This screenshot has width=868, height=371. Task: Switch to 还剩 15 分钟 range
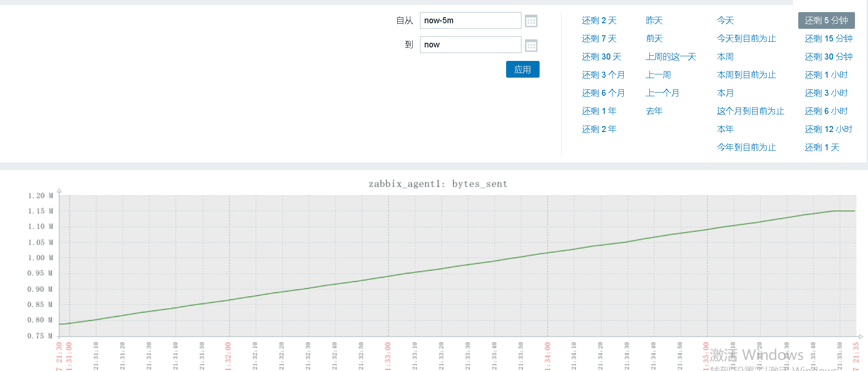828,39
